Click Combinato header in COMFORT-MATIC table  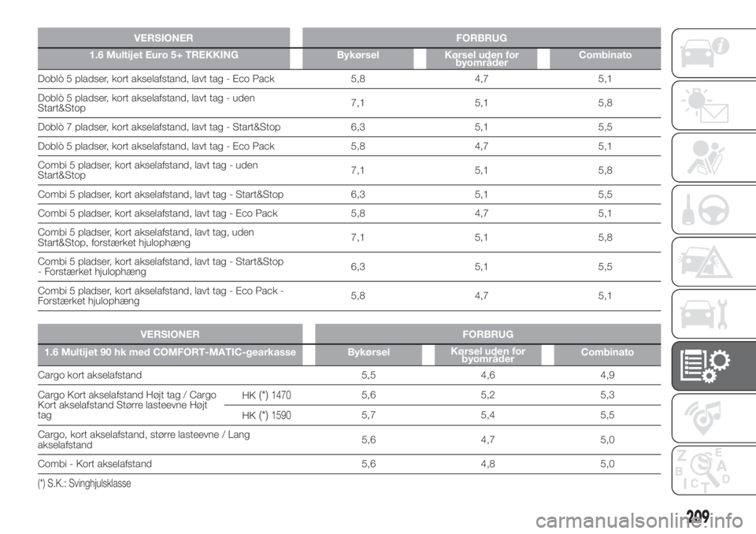click(x=607, y=354)
